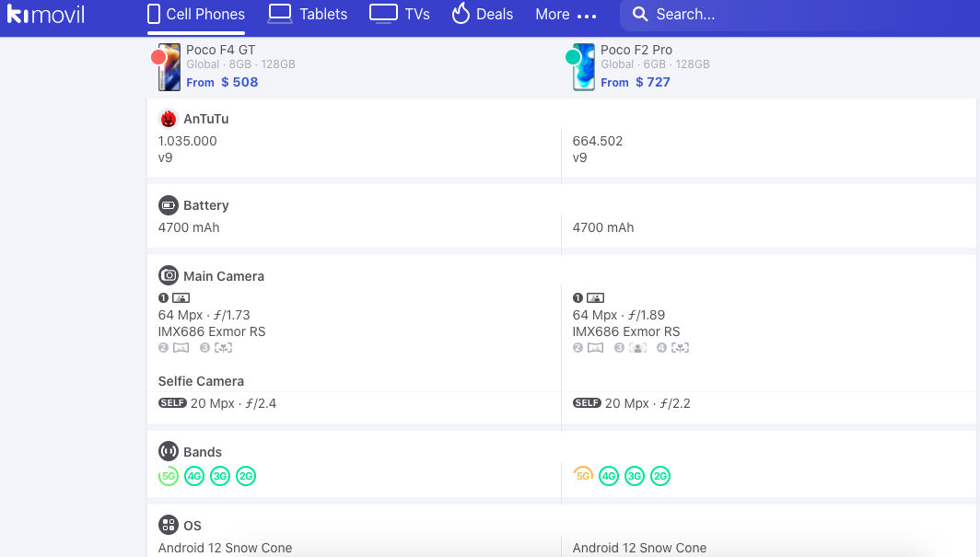The height and width of the screenshot is (557, 980).
Task: Click the AnTuTu section icon
Action: [x=168, y=119]
